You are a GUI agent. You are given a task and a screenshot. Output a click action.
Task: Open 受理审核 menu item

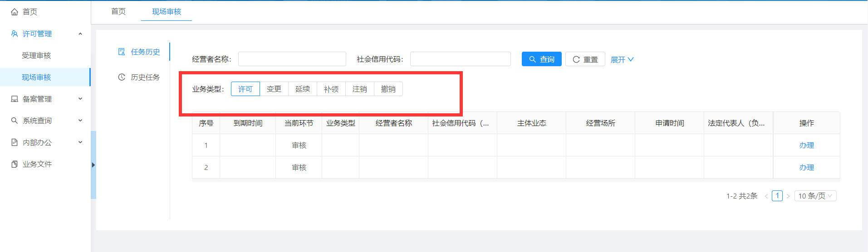[x=36, y=55]
